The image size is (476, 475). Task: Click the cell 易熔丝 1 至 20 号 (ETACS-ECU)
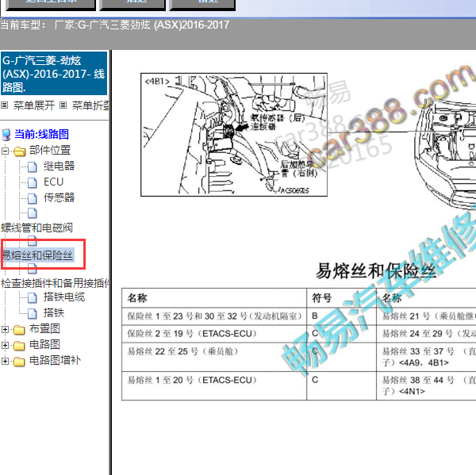tap(214, 385)
